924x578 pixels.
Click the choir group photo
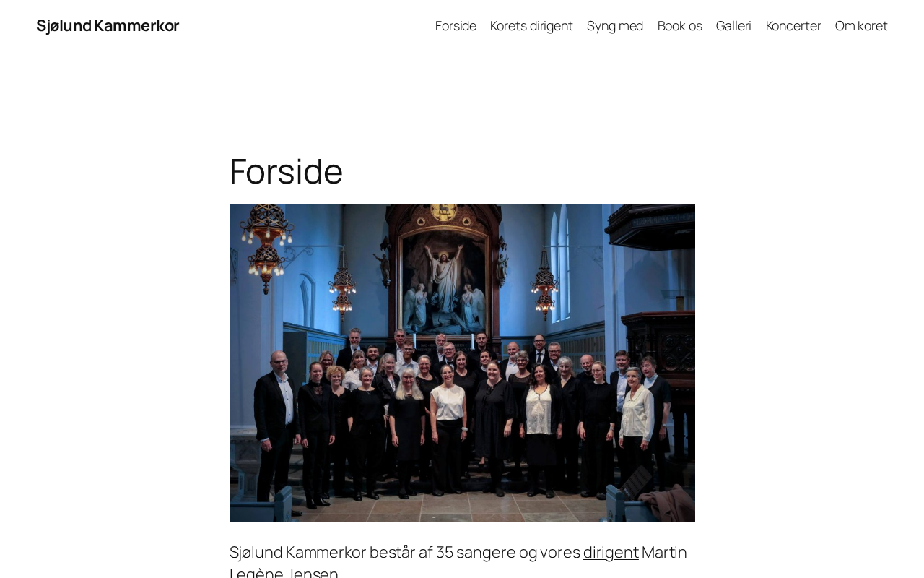click(x=462, y=363)
